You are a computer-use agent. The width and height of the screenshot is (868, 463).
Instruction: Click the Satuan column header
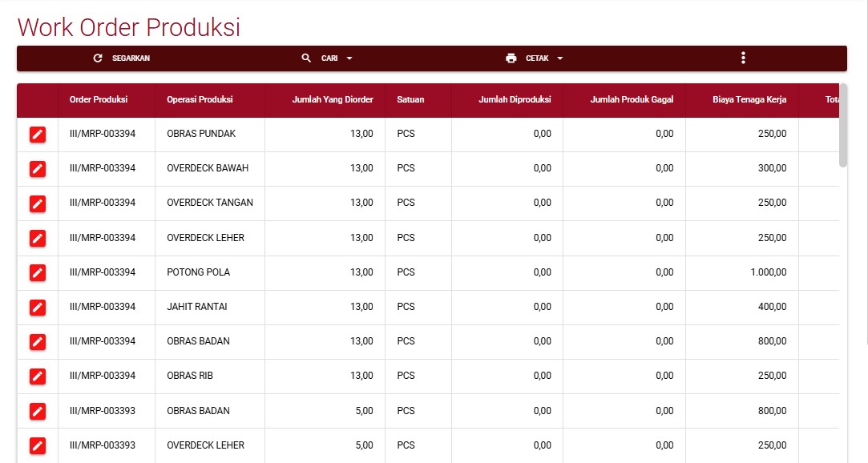click(410, 100)
